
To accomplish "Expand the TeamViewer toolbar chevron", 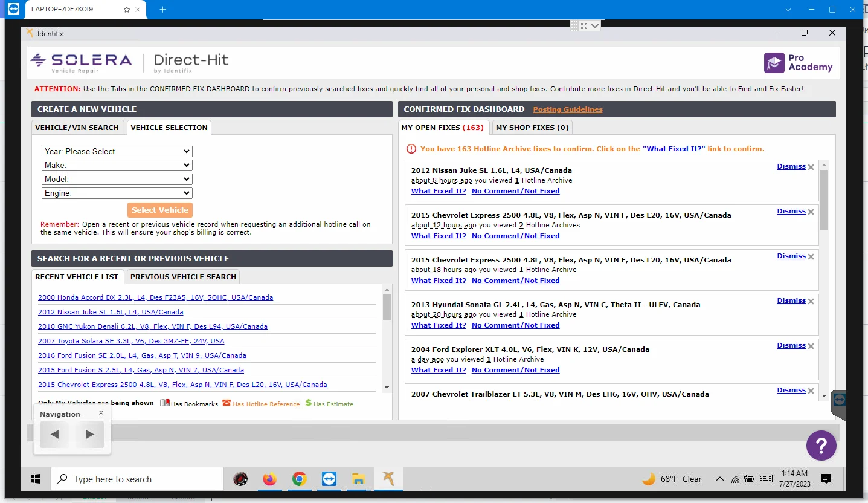I will [x=595, y=26].
